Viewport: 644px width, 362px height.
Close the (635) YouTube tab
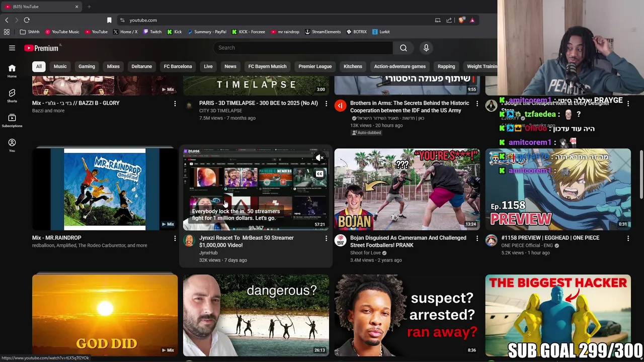click(76, 7)
